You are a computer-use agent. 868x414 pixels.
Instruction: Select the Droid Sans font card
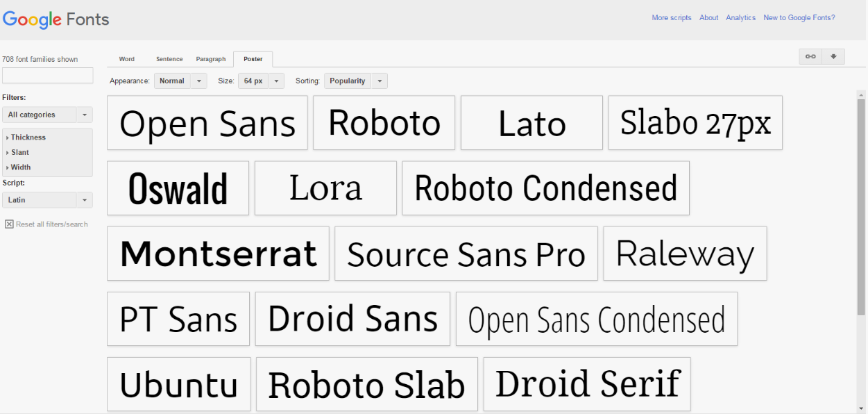click(353, 319)
